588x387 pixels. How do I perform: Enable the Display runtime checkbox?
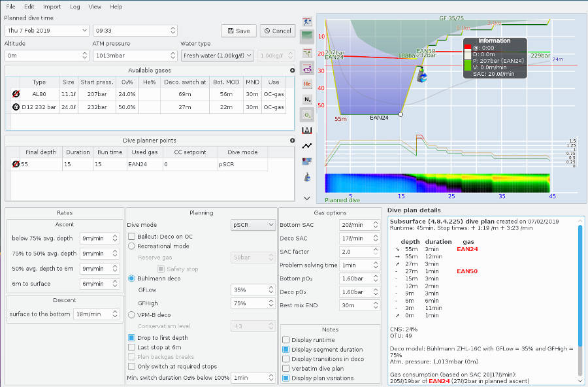point(286,339)
